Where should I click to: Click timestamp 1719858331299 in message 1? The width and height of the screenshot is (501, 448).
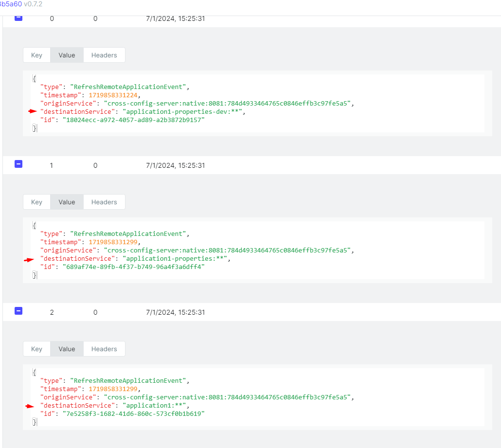(x=113, y=242)
